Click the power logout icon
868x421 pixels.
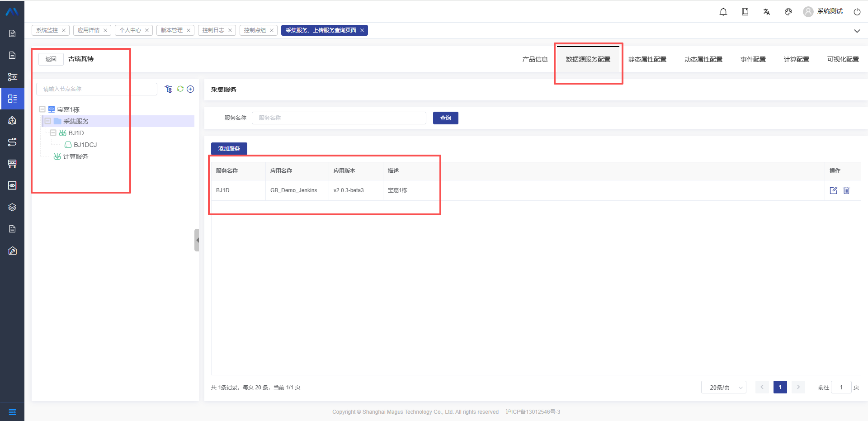pos(857,12)
